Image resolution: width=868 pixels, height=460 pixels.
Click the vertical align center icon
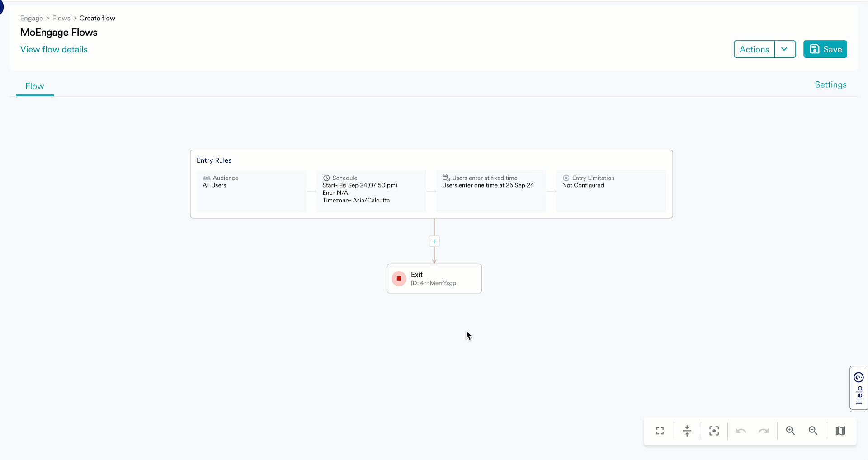(x=687, y=431)
